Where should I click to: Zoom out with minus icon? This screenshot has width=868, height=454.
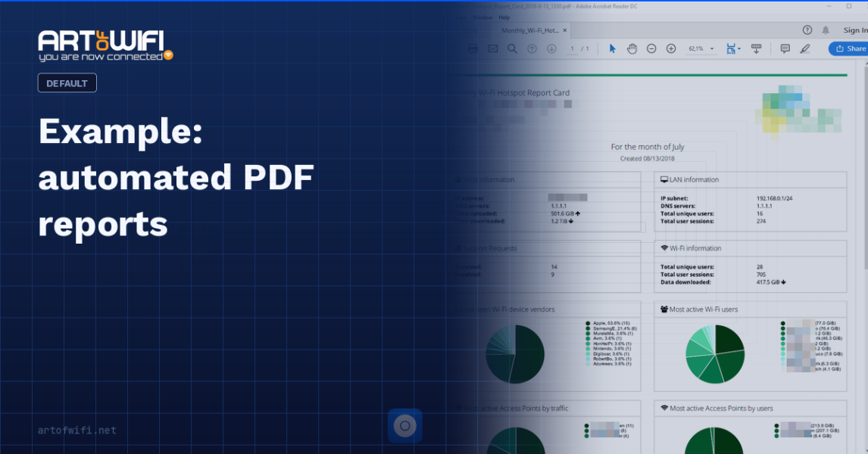coord(651,48)
